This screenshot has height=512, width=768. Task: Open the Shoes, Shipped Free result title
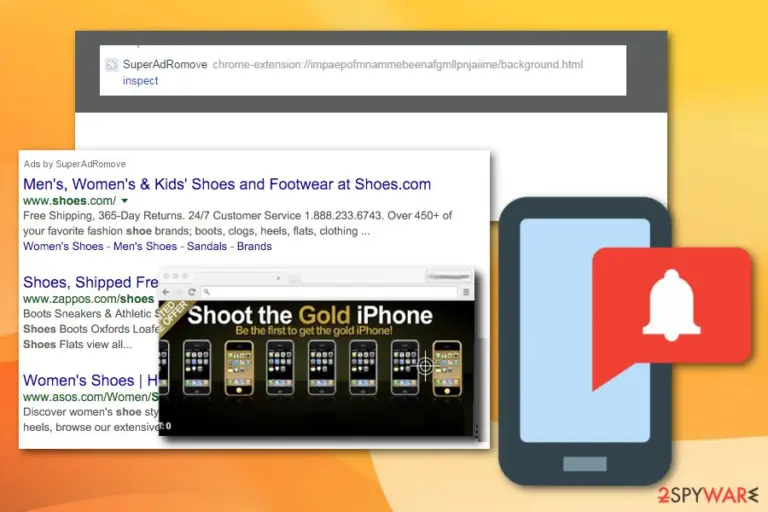click(91, 282)
